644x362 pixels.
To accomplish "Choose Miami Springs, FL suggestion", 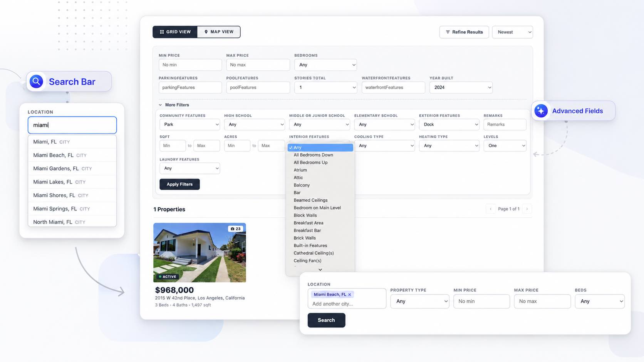I will coord(72,209).
